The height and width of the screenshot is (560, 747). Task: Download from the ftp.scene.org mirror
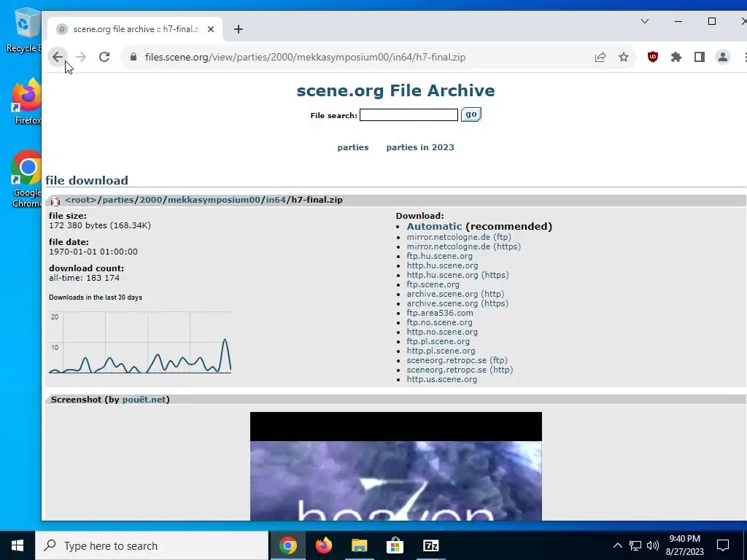433,284
